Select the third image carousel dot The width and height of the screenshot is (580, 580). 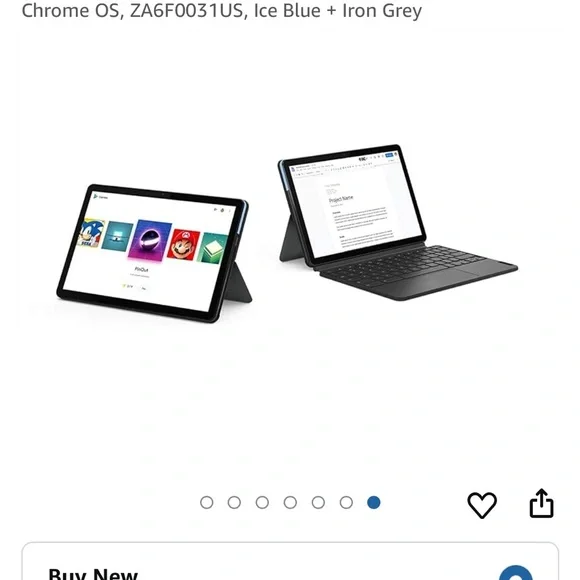coord(262,502)
